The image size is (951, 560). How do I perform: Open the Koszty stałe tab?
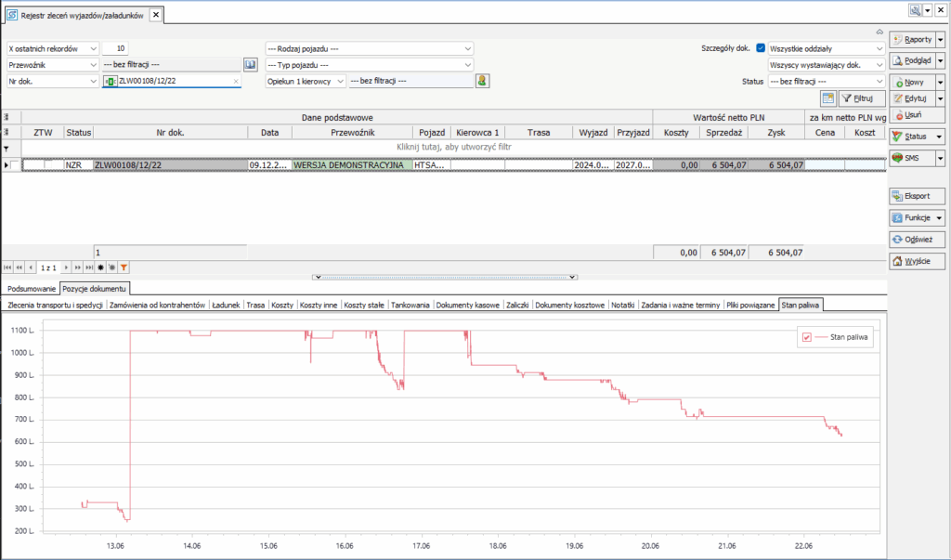point(364,306)
